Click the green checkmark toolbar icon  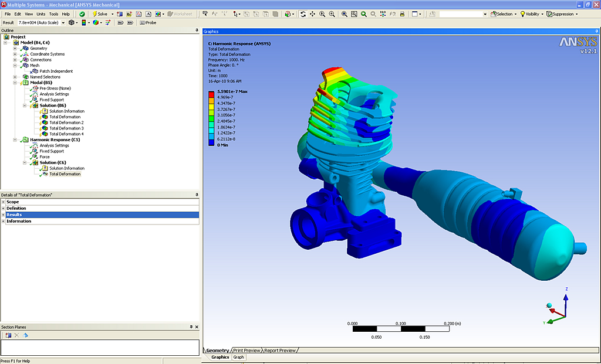(82, 14)
